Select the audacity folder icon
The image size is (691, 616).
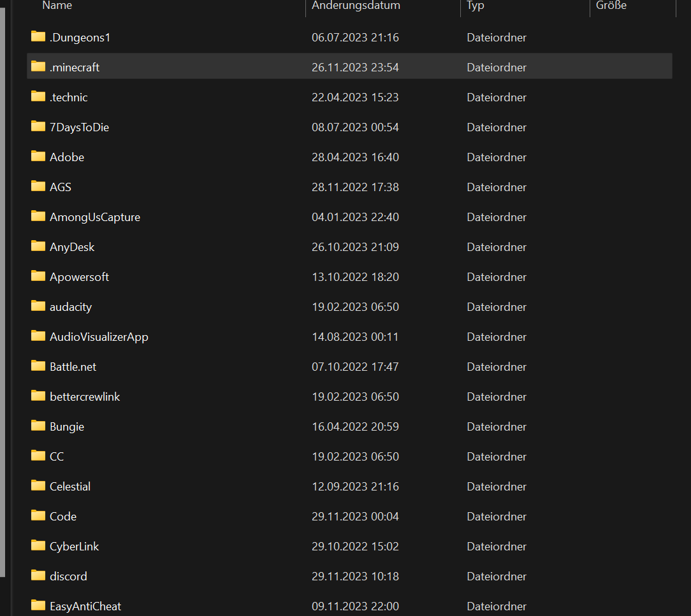(x=38, y=306)
